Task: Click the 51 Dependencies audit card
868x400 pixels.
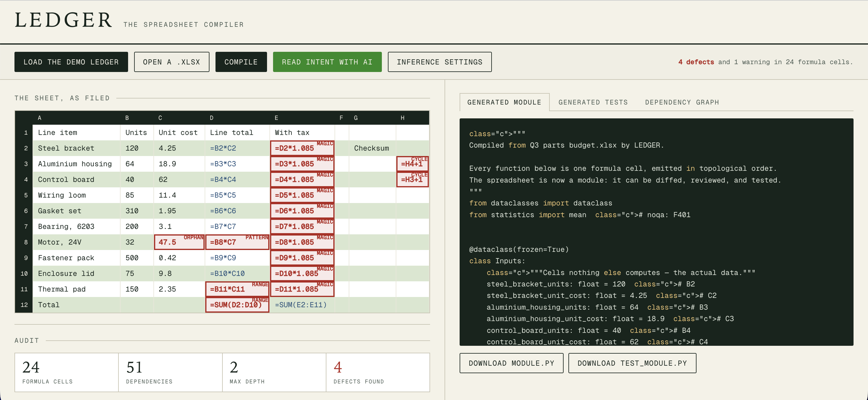Action: [171, 372]
